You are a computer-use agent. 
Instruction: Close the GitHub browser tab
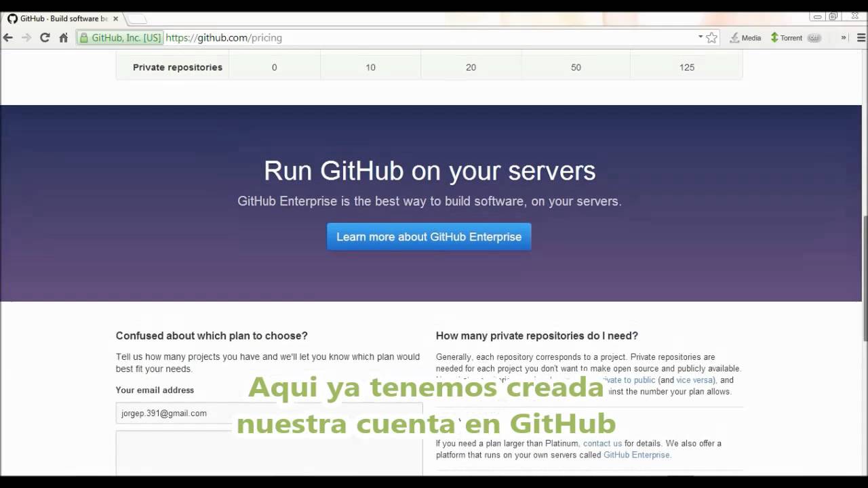(115, 19)
